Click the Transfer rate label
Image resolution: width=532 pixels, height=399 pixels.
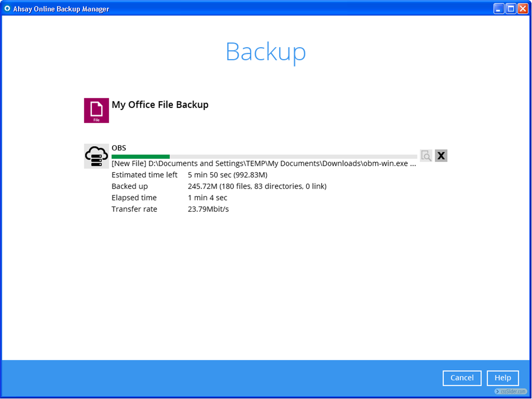pyautogui.click(x=134, y=209)
